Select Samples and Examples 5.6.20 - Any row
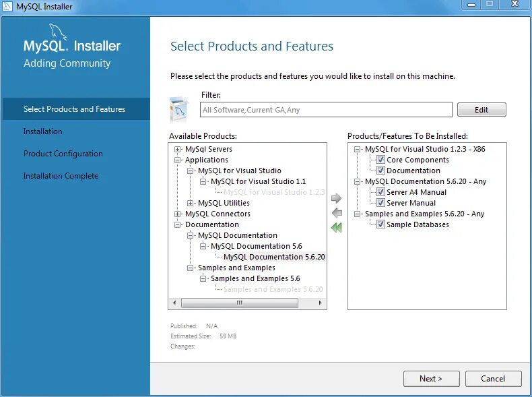This screenshot has height=397, width=532. (424, 214)
